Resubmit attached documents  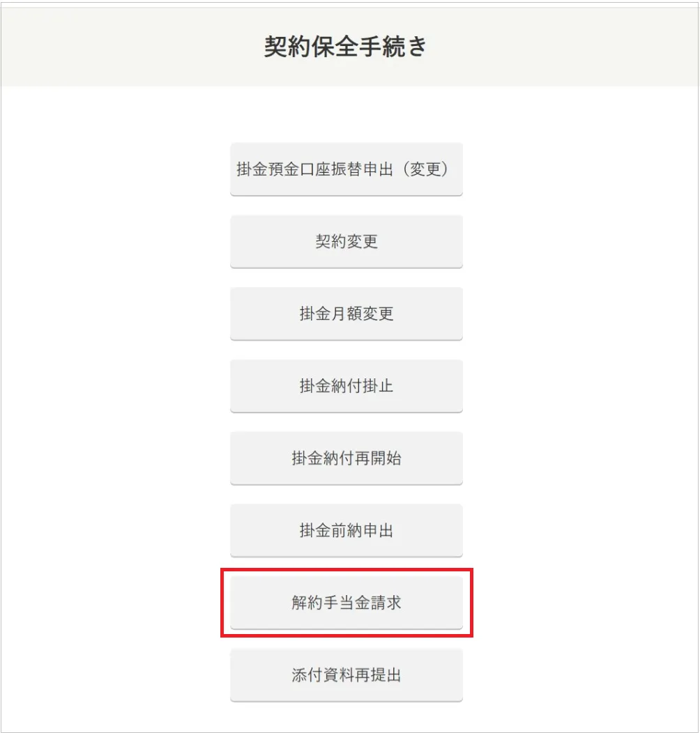coord(346,675)
